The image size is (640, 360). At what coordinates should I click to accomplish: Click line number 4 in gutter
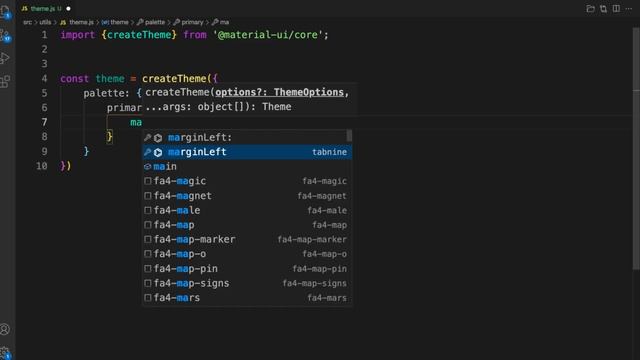pyautogui.click(x=44, y=79)
